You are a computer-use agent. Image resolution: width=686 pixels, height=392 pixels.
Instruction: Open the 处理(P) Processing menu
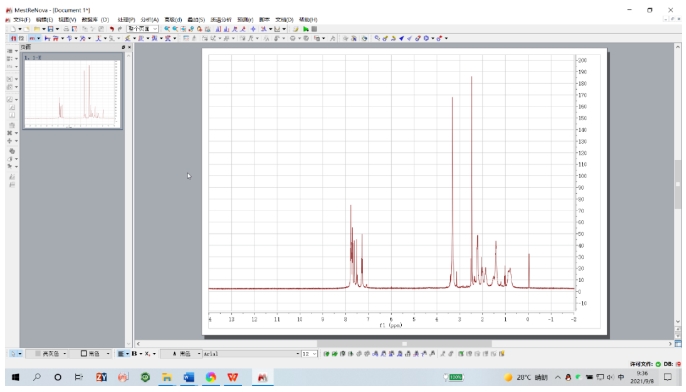click(126, 20)
